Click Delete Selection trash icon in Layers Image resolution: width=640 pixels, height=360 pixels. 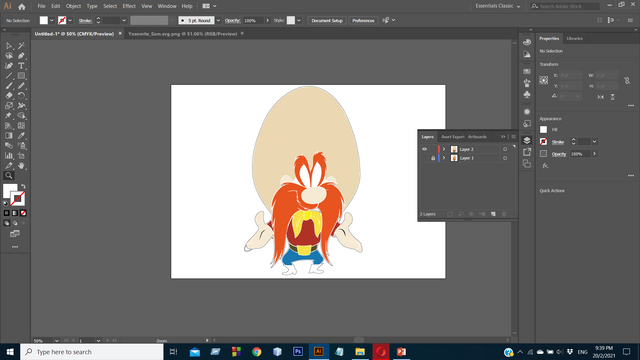tap(504, 214)
